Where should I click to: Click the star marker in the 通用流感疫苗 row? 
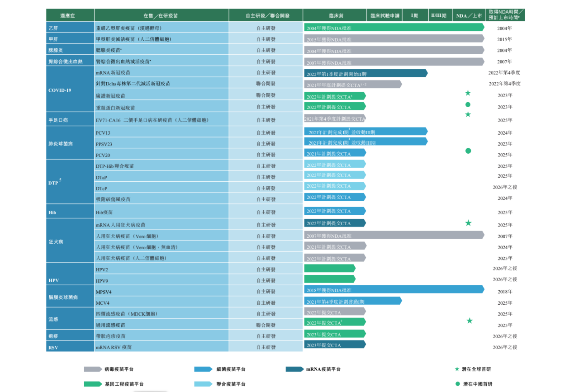pyautogui.click(x=470, y=321)
